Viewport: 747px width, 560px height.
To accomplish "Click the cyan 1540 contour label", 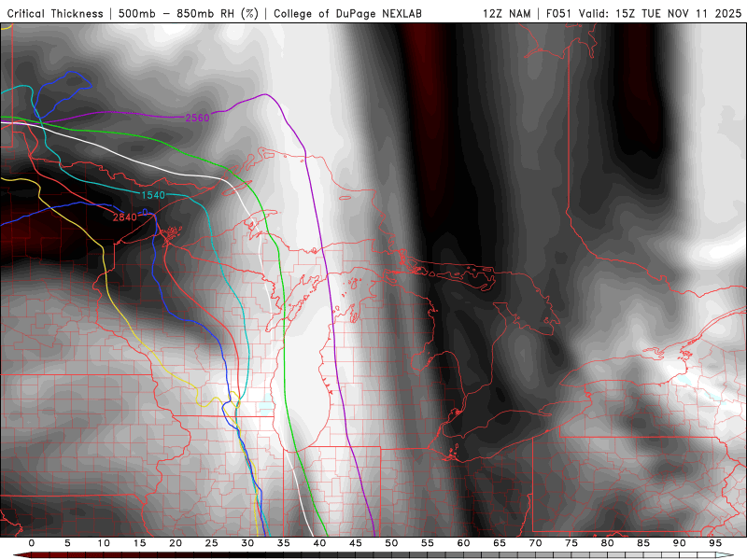I will pyautogui.click(x=153, y=195).
